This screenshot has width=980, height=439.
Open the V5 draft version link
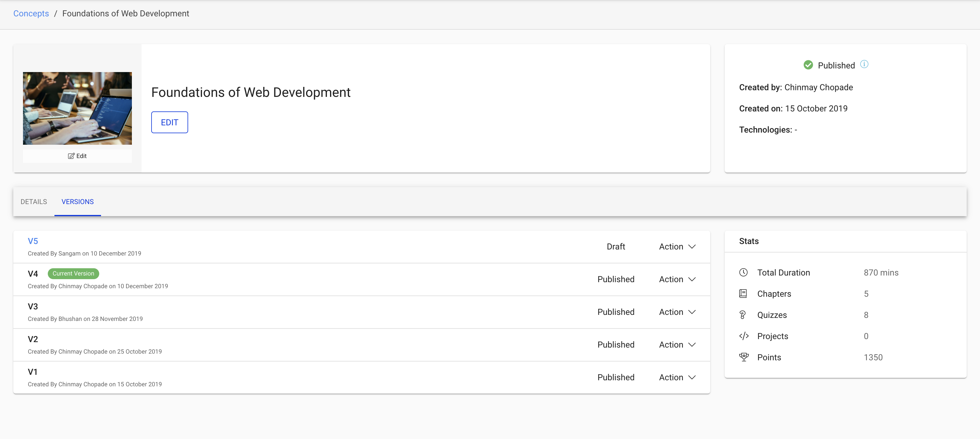(33, 241)
